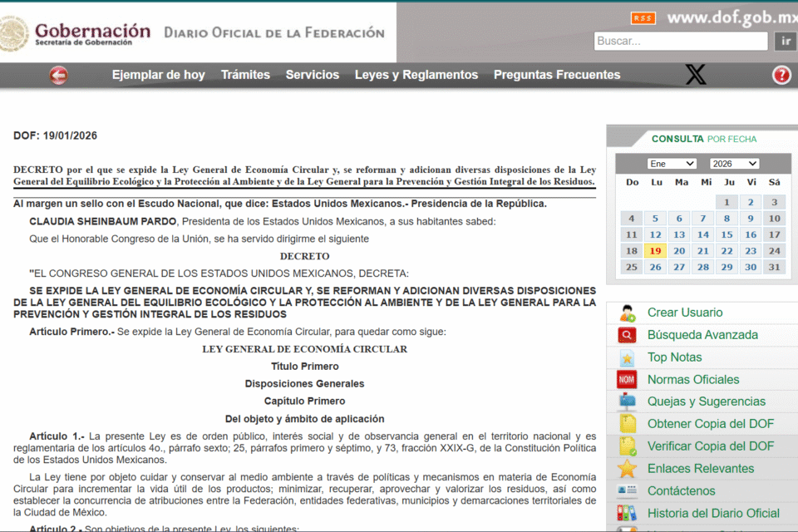Click the Búsqueda Avanzada magnifier icon
Image resolution: width=798 pixels, height=532 pixels.
click(x=628, y=336)
